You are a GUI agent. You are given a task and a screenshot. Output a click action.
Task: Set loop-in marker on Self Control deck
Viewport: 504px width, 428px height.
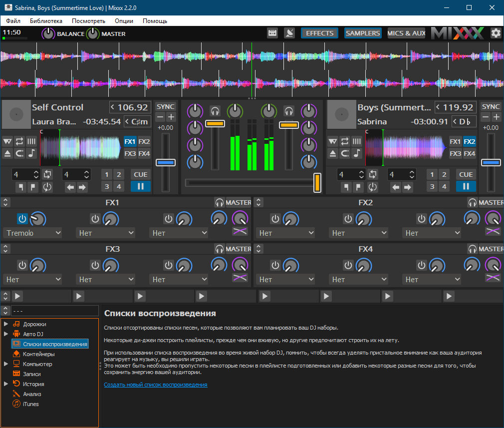click(x=20, y=187)
